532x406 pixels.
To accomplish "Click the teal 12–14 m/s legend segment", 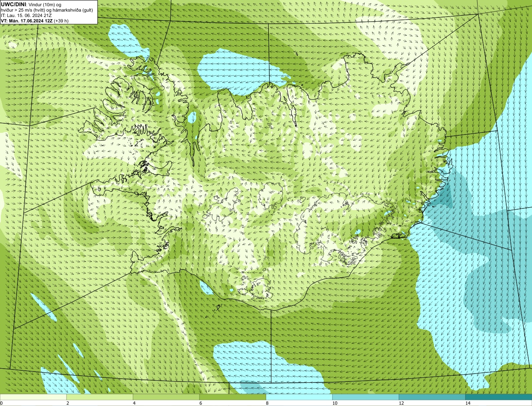I will pyautogui.click(x=432, y=397).
